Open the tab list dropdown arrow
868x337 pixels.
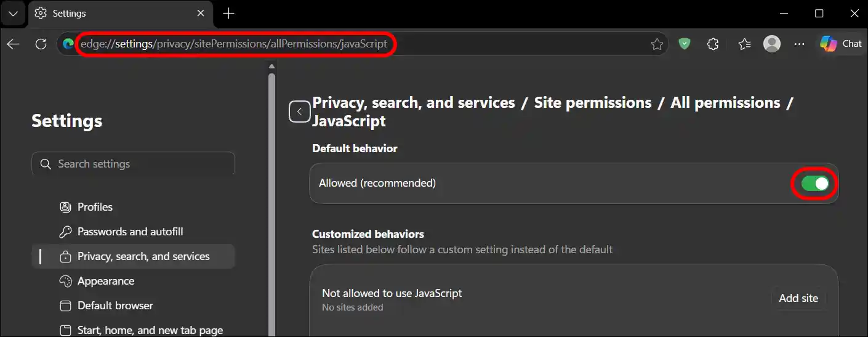[13, 13]
